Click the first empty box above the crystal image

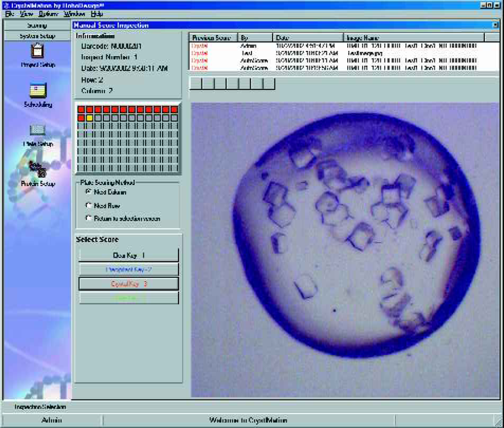tap(196, 84)
